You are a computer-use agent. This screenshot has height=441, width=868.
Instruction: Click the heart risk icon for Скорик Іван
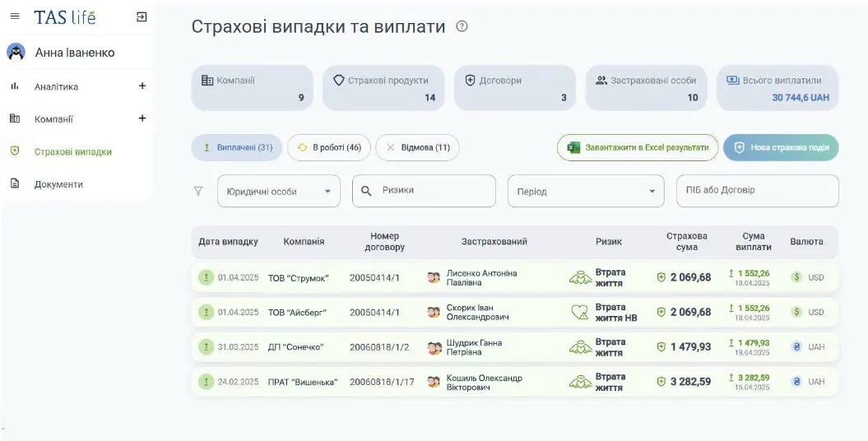580,313
